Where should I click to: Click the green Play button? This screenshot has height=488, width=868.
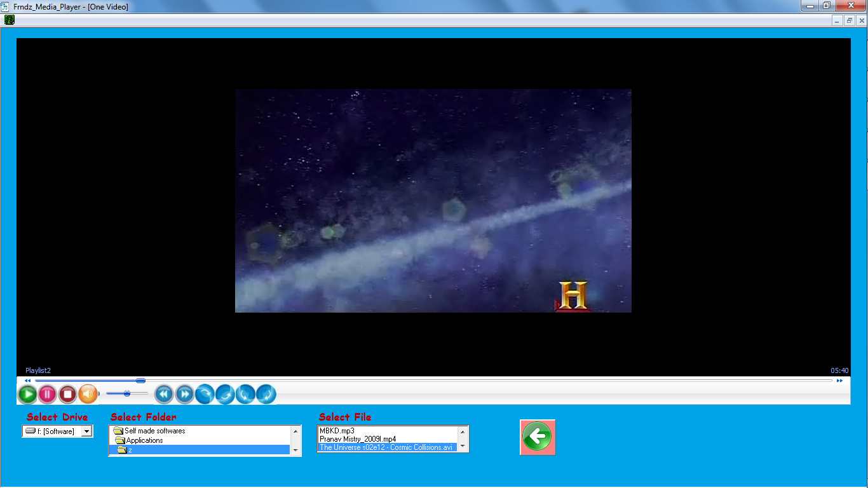click(27, 395)
